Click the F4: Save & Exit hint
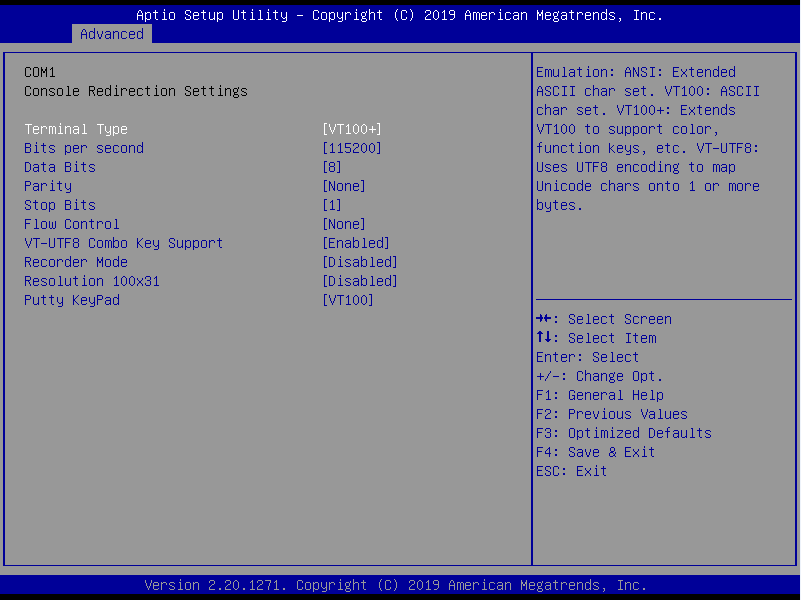Image resolution: width=801 pixels, height=600 pixels. point(596,452)
